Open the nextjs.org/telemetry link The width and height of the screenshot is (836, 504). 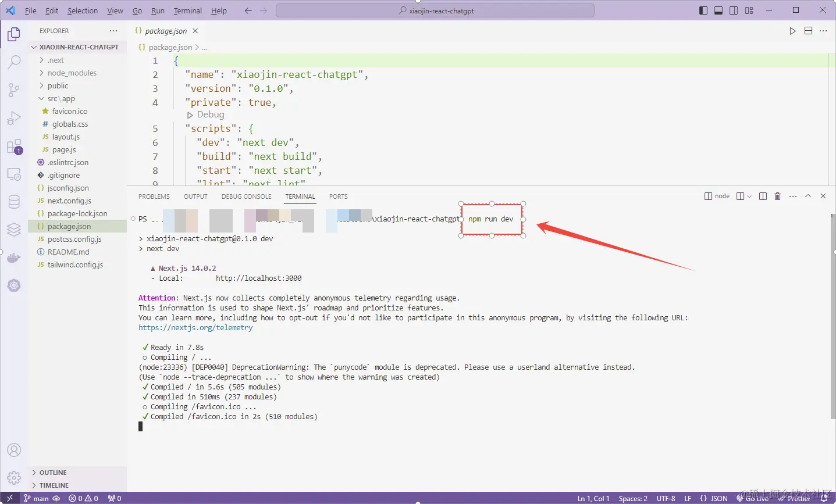coord(195,328)
